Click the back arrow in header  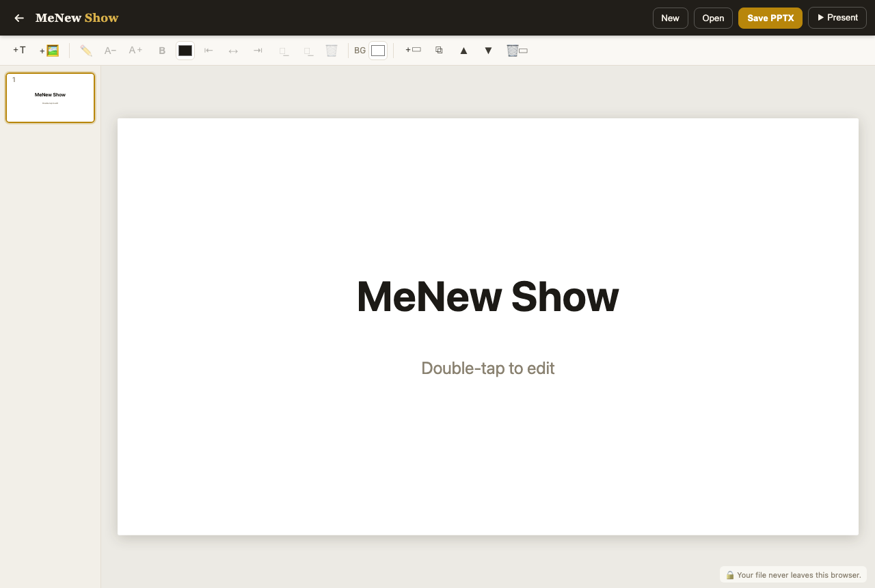click(19, 18)
